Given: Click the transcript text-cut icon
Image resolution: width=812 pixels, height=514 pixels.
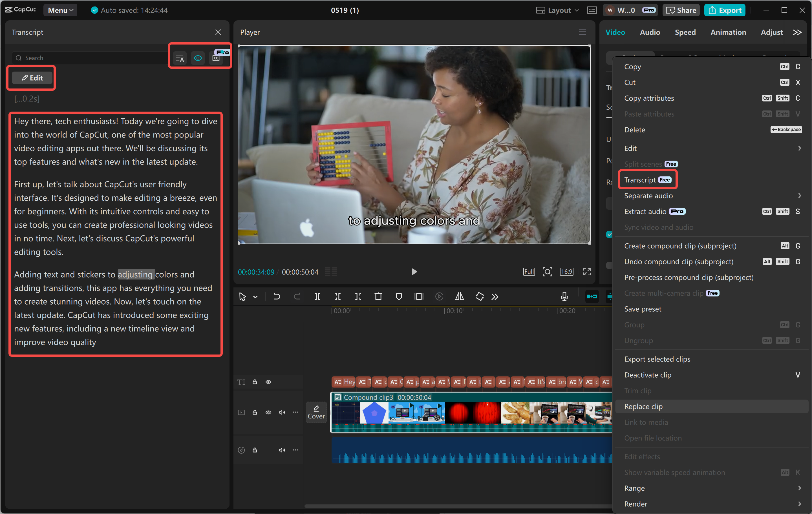Looking at the screenshot, I should [180, 58].
